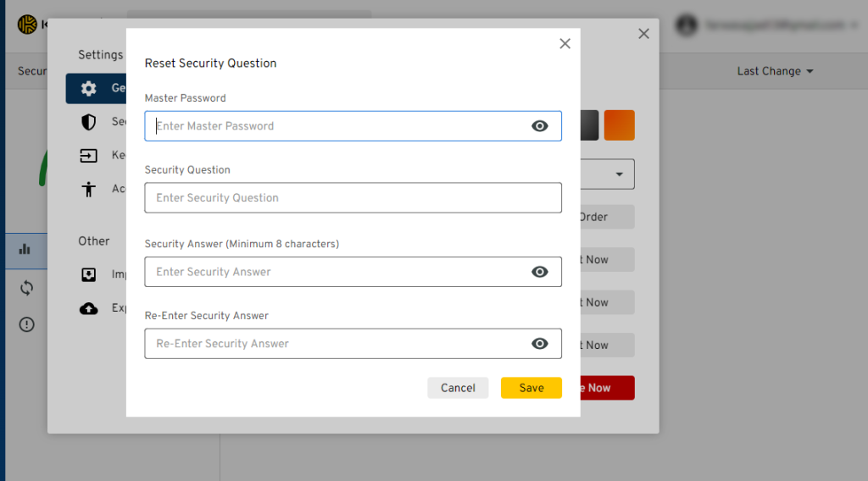Screen dimensions: 868x481
Task: Close the Settings window behind the dialog
Action: (644, 34)
